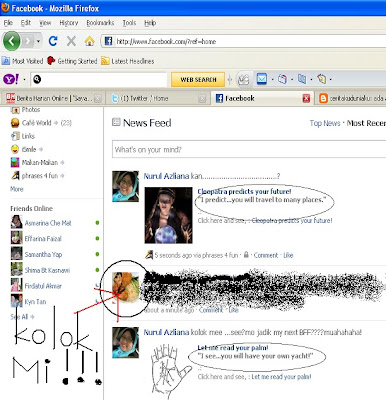This screenshot has width=386, height=400.
Task: Click More under sidebar apps
Action: tap(17, 189)
